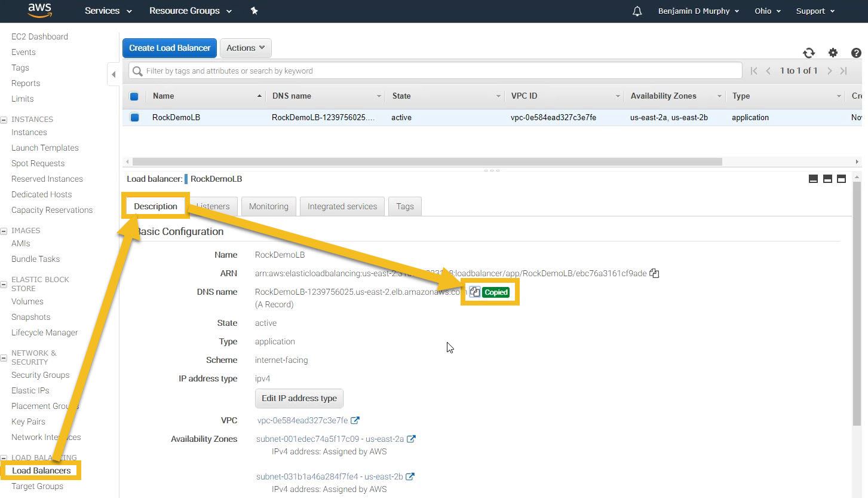This screenshot has height=498, width=868.
Task: Go to first page of results
Action: [x=754, y=71]
